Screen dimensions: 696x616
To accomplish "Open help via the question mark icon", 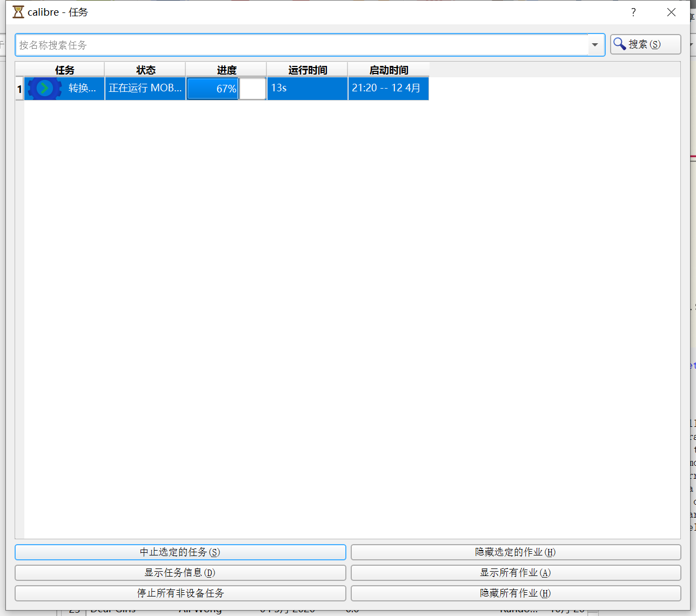I will tap(633, 12).
